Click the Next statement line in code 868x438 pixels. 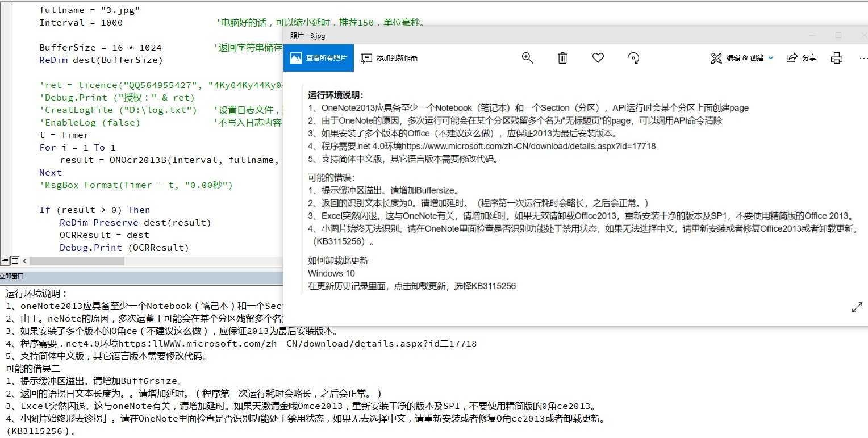[x=51, y=173]
